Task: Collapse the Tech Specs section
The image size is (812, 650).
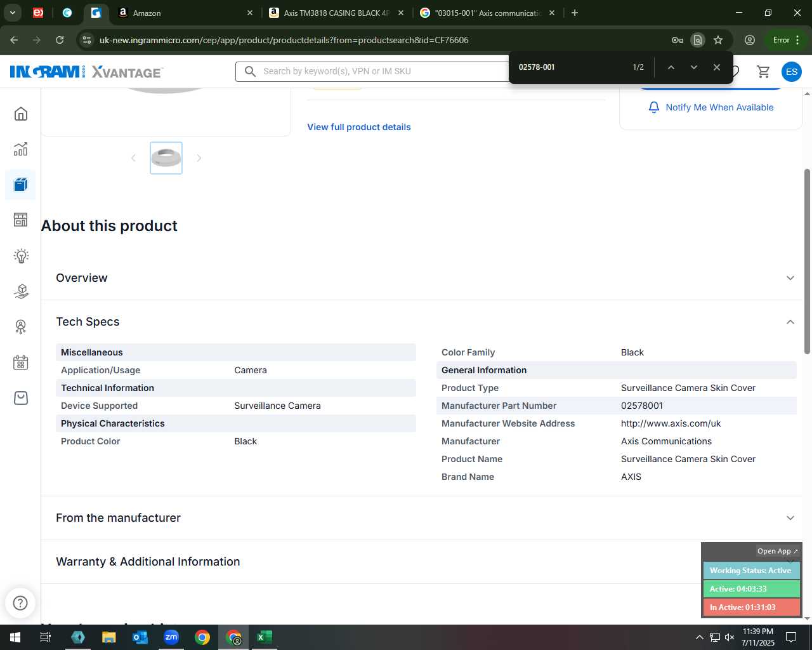Action: coord(790,322)
